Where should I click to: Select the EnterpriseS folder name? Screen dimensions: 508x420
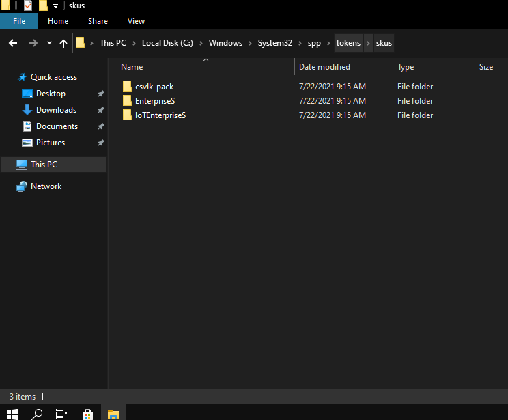coord(155,101)
